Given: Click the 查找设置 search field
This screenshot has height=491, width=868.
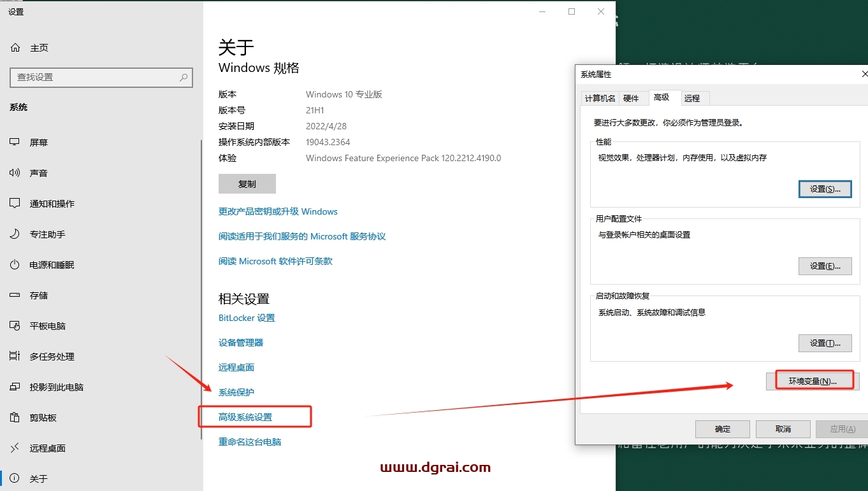Looking at the screenshot, I should pos(101,77).
